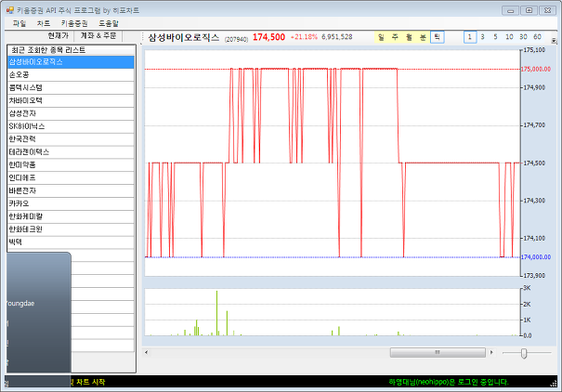Set chart interval to 5
562x392 pixels.
(495, 37)
